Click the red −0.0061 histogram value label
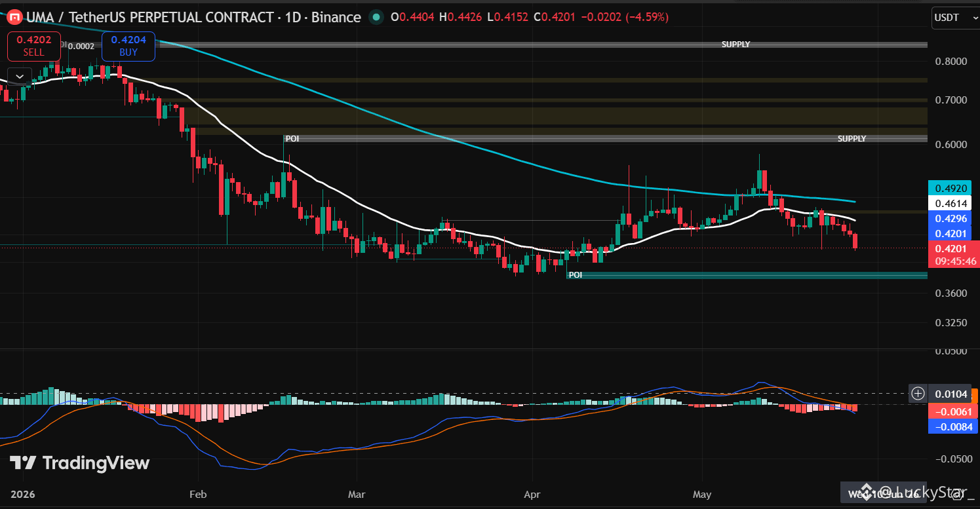Image resolution: width=980 pixels, height=509 pixels. coord(954,411)
